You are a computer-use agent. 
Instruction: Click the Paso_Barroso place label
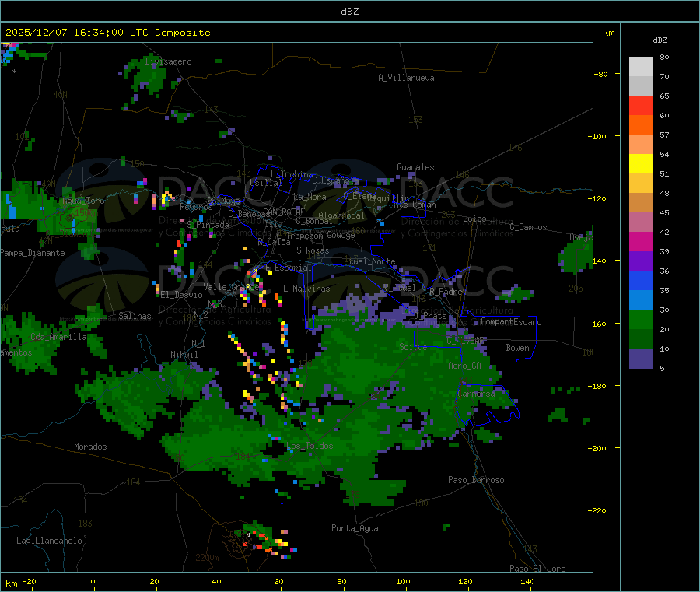476,480
